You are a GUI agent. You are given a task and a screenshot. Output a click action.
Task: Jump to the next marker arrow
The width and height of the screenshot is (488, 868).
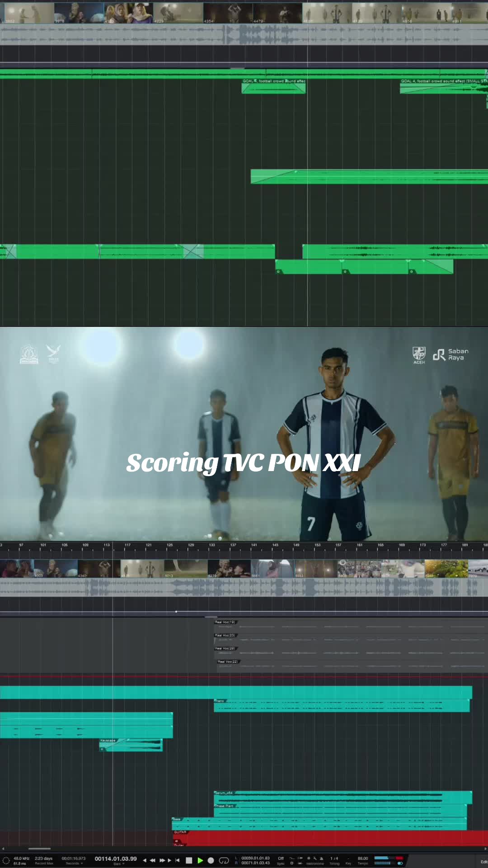coord(169,860)
